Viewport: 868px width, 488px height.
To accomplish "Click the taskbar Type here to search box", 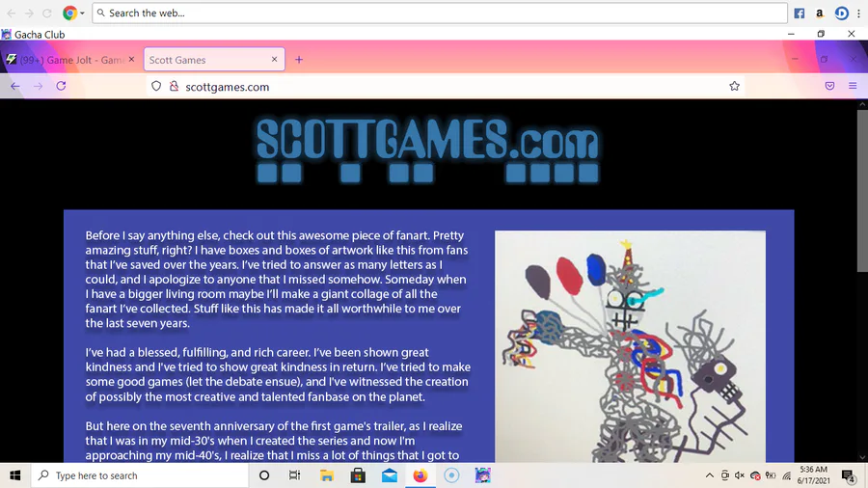I will click(140, 475).
